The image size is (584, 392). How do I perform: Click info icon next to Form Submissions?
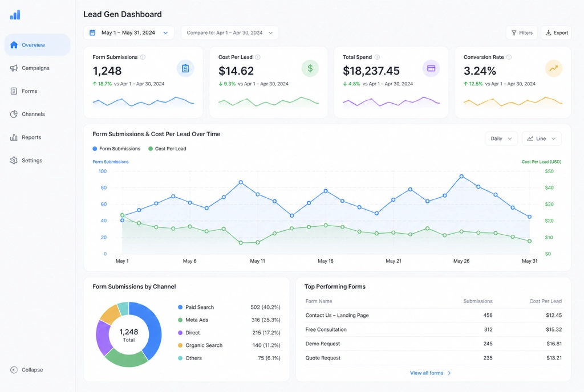point(143,58)
